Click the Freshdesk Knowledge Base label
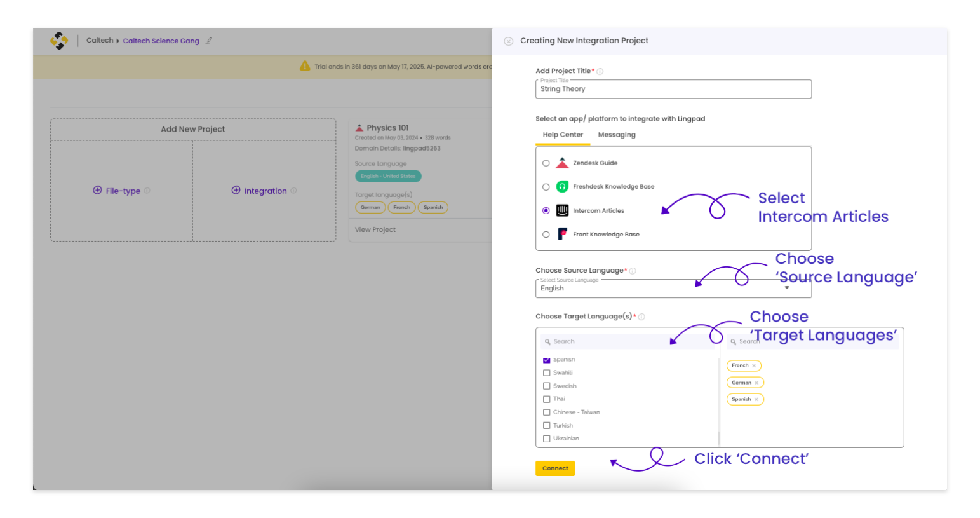Viewport: 980px width, 518px height. click(614, 187)
